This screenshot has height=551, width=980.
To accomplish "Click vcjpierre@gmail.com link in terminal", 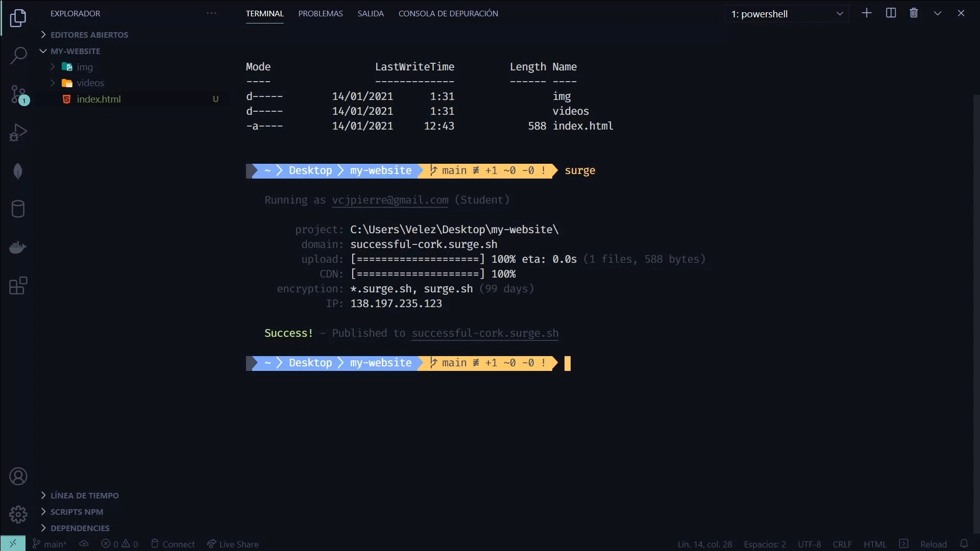I will 390,200.
